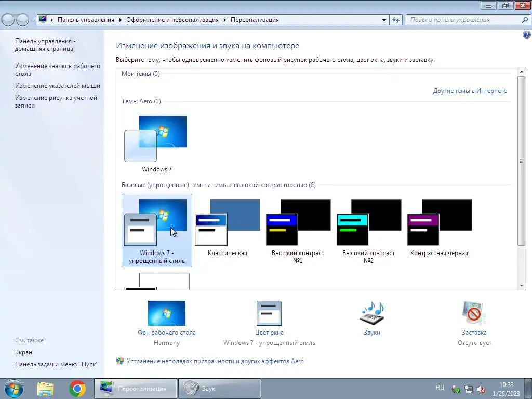Click the Цвет окна link text
Screen dimensions: 532x399
[269, 332]
